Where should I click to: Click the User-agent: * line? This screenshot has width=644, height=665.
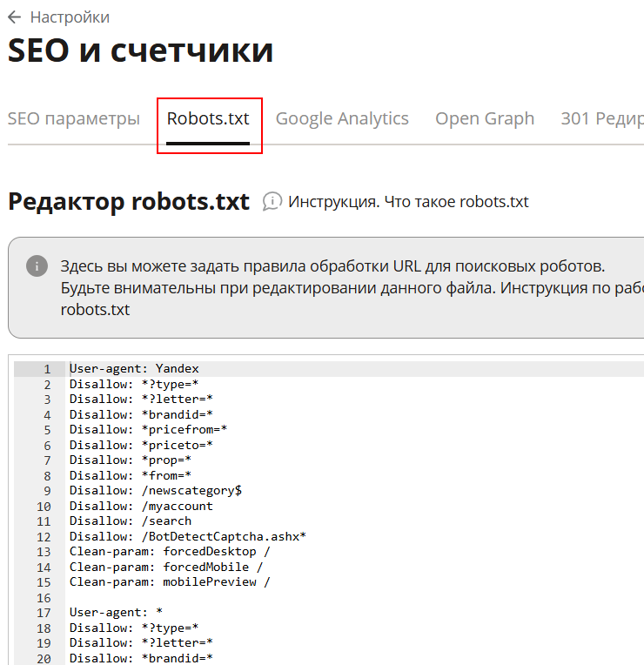pyautogui.click(x=116, y=613)
